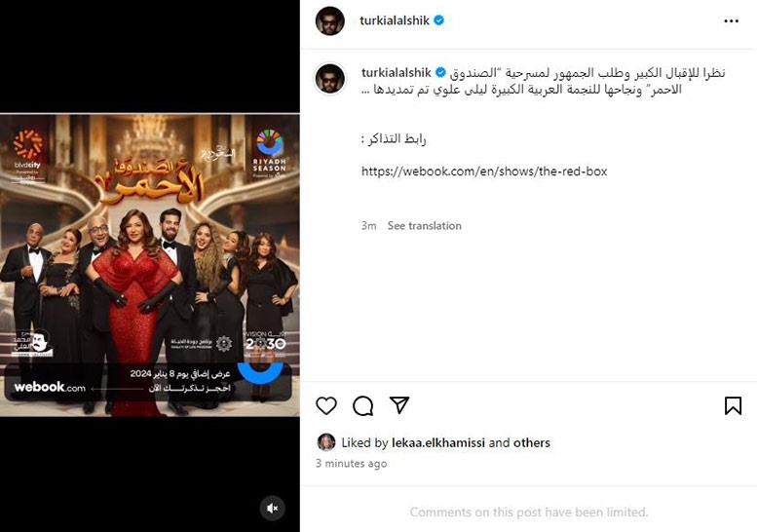757x532 pixels.
Task: Like the post with the heart icon
Action: 326,405
